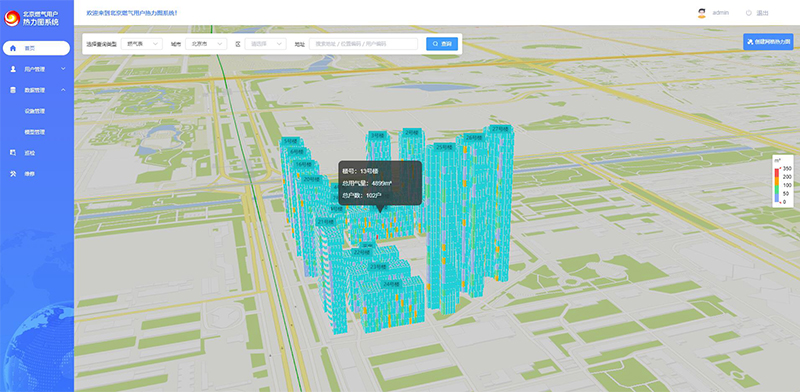Image resolution: width=800 pixels, height=392 pixels.
Task: Click the admin avatar icon
Action: click(702, 13)
